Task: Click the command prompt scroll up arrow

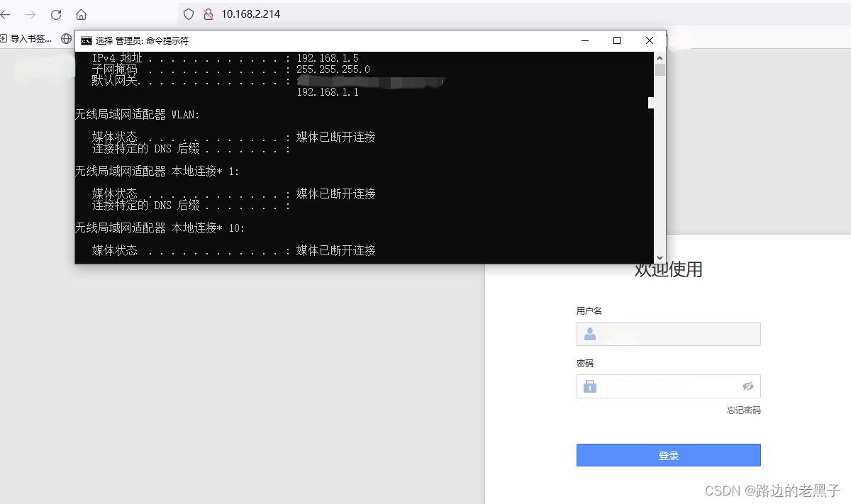Action: (x=660, y=57)
